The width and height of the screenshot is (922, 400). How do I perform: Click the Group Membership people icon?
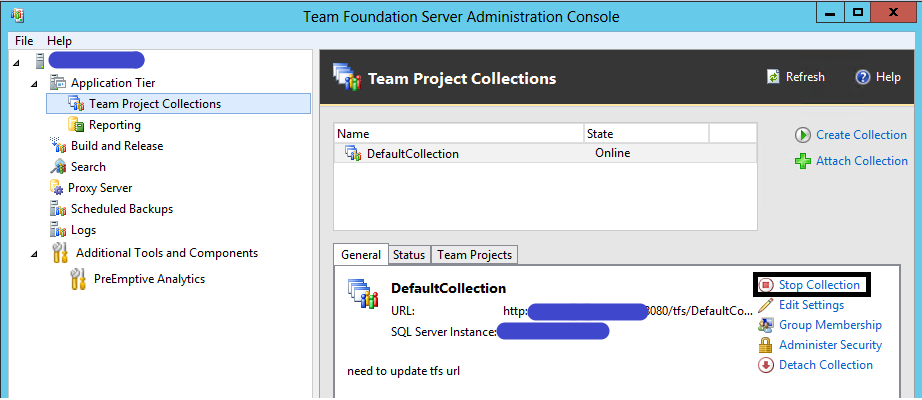click(x=766, y=325)
